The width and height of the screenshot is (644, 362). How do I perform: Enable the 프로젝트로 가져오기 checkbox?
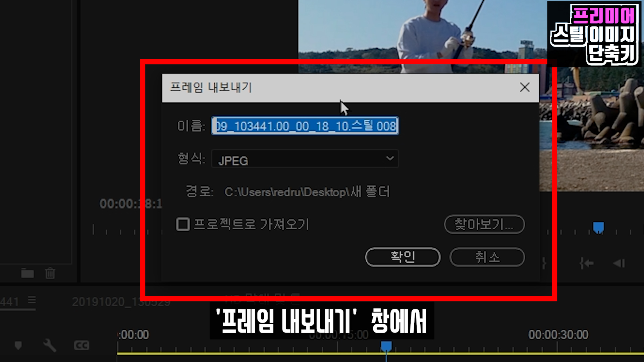coord(183,224)
